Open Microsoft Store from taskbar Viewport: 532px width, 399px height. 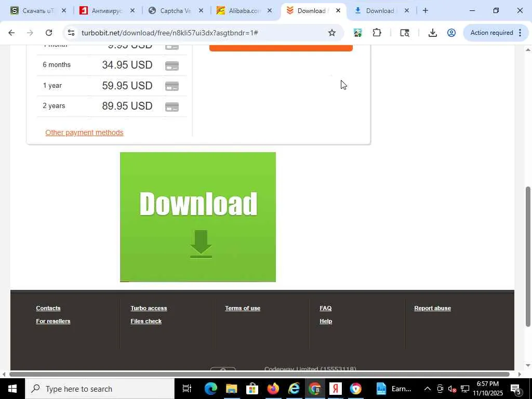[x=252, y=389]
